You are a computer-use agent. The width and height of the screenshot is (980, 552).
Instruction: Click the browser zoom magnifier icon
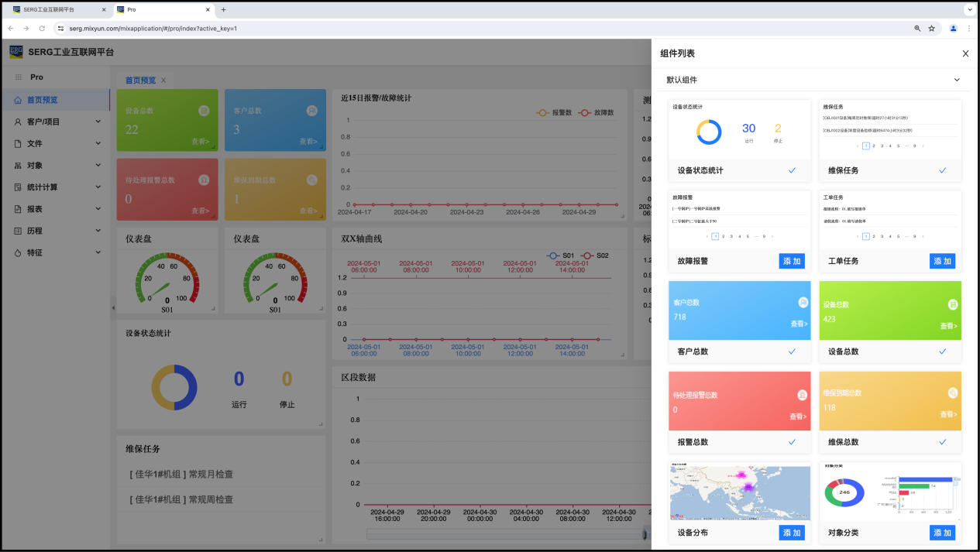pos(918,29)
